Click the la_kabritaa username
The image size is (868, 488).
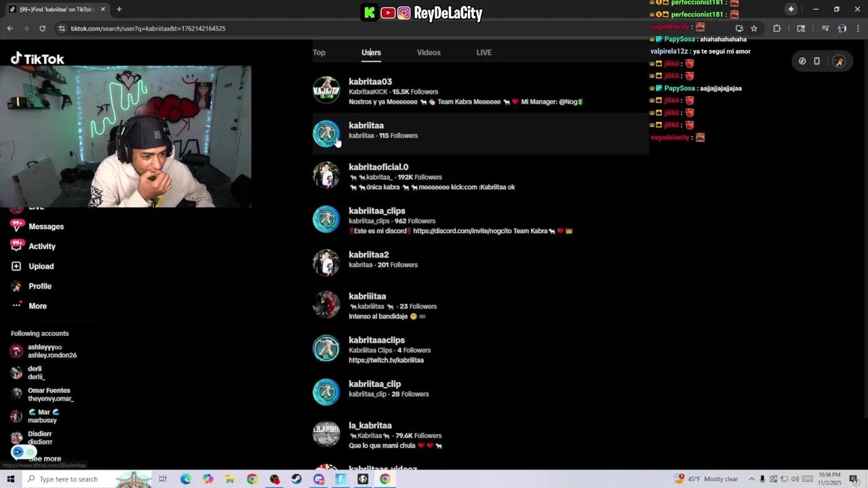370,426
